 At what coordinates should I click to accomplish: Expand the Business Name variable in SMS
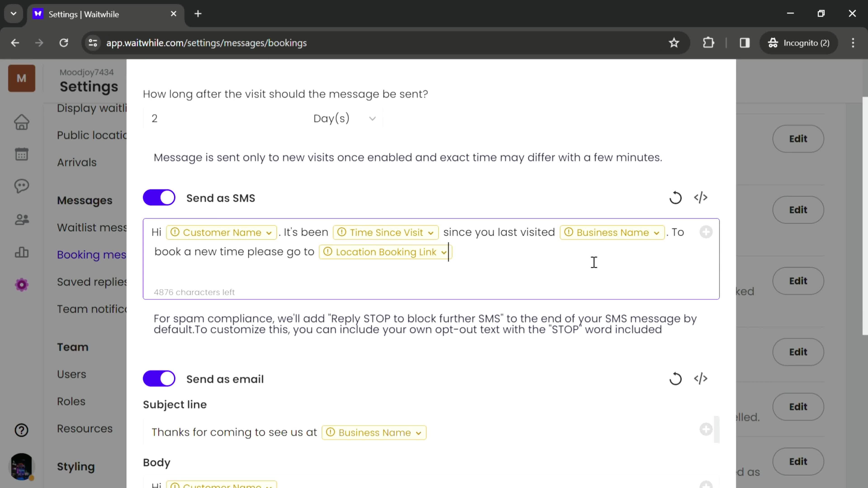[656, 233]
